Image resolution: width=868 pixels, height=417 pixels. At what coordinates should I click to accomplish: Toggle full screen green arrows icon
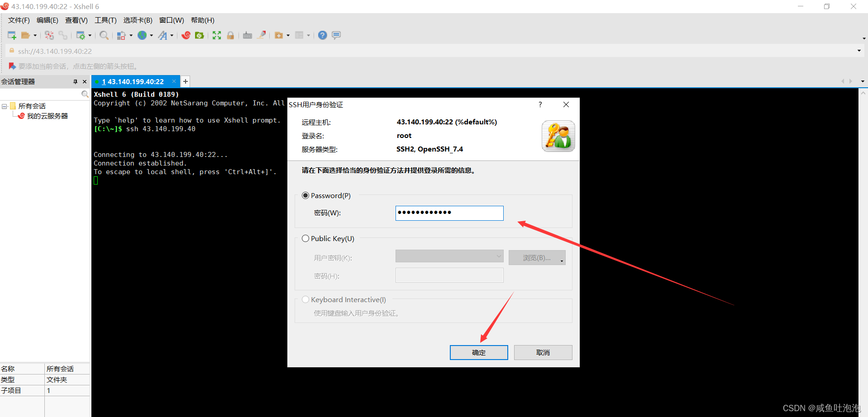217,35
